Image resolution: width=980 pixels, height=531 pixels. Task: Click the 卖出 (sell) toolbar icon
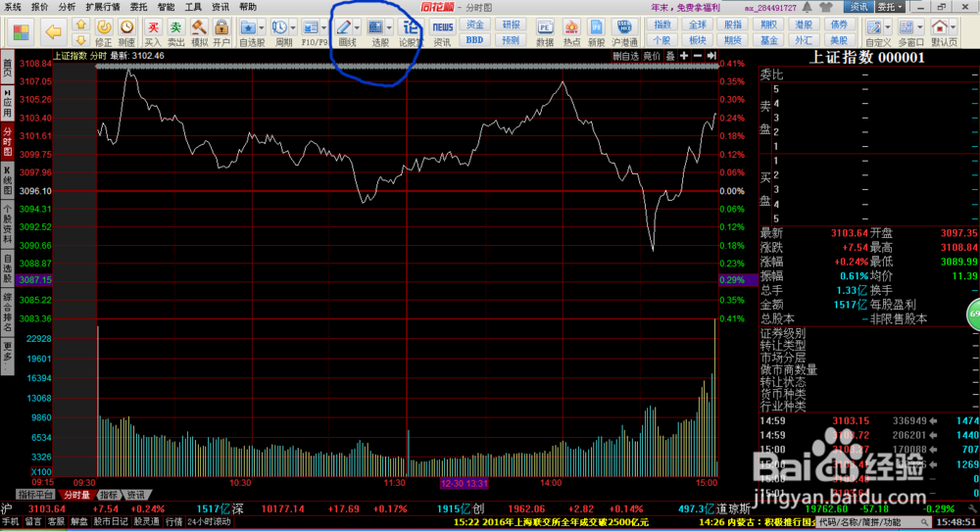coord(175,32)
